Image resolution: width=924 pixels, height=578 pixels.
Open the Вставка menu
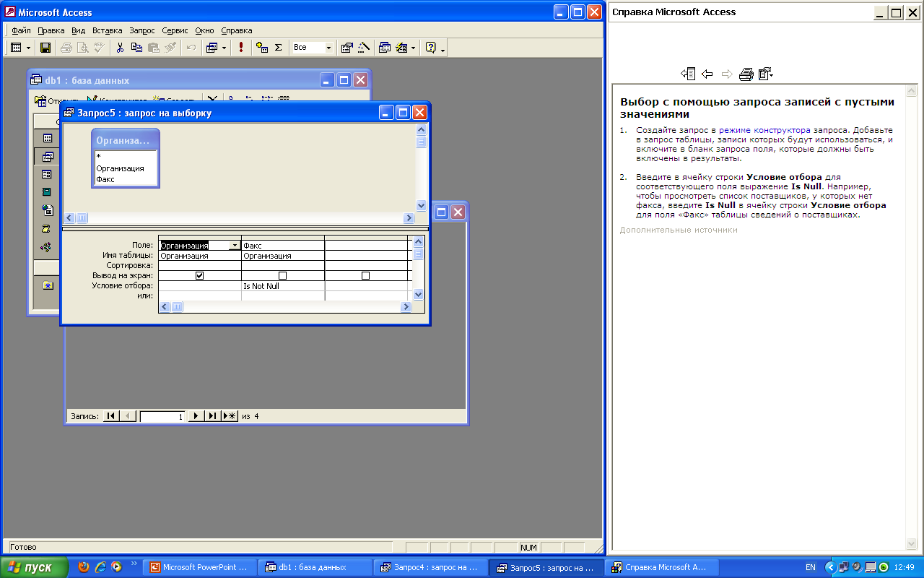pyautogui.click(x=108, y=30)
